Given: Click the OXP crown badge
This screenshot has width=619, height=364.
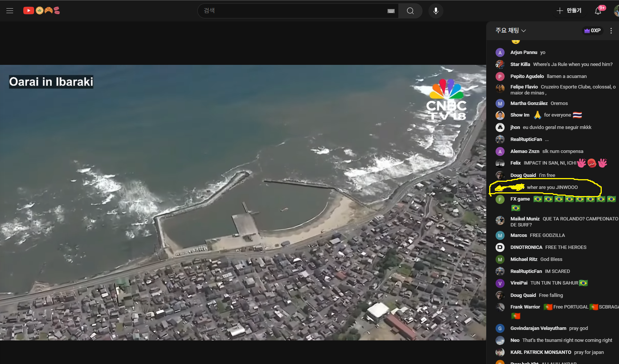Looking at the screenshot, I should [x=592, y=31].
